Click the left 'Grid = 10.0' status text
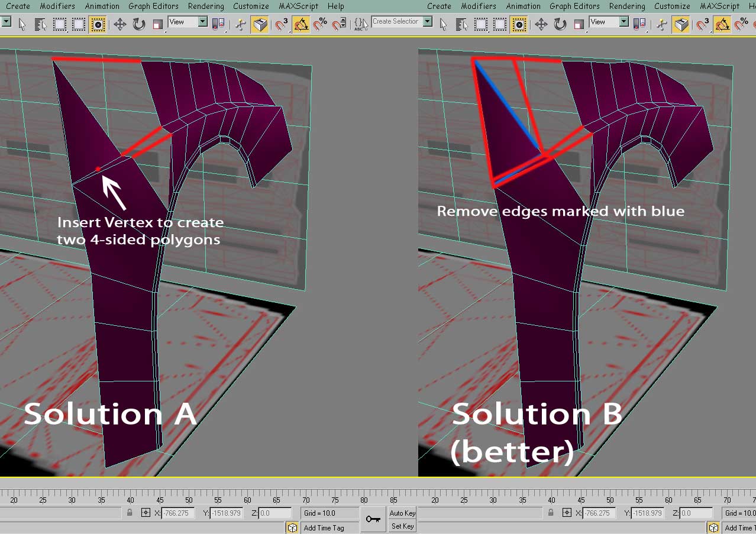The width and height of the screenshot is (756, 534). (x=320, y=513)
